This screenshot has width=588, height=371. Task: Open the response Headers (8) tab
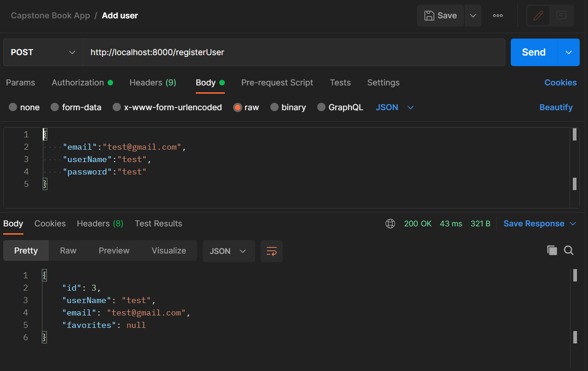pos(100,224)
